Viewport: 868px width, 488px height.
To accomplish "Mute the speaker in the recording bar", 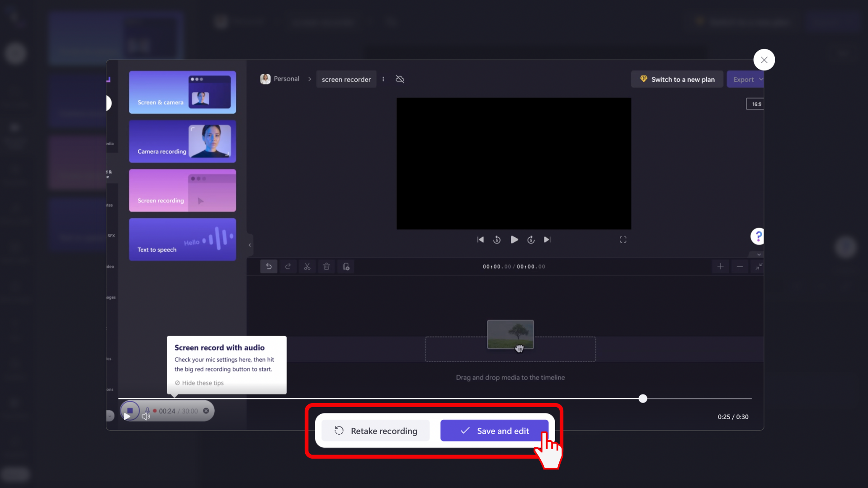I will pos(146,417).
